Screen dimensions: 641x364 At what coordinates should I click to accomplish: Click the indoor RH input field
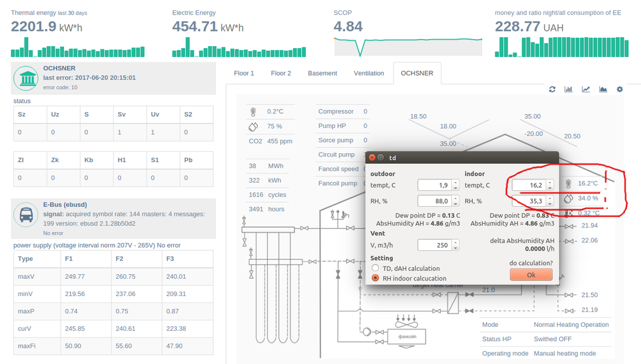[527, 203]
